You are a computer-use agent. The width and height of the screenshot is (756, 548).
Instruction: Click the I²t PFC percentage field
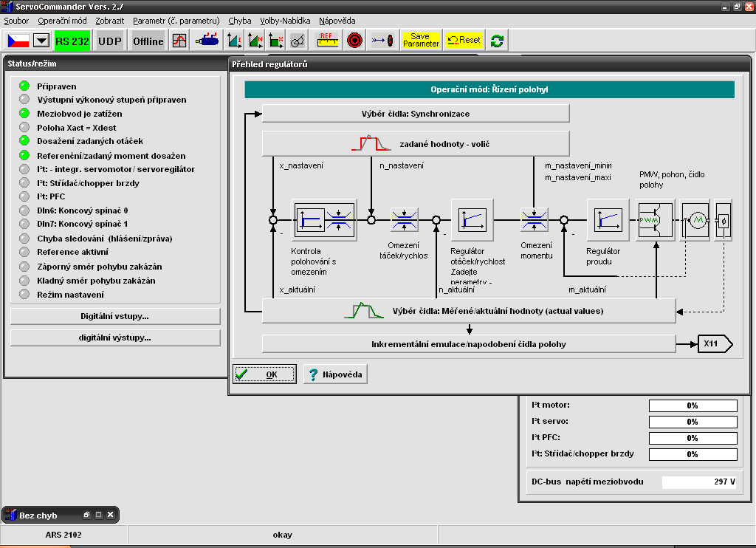pos(693,438)
